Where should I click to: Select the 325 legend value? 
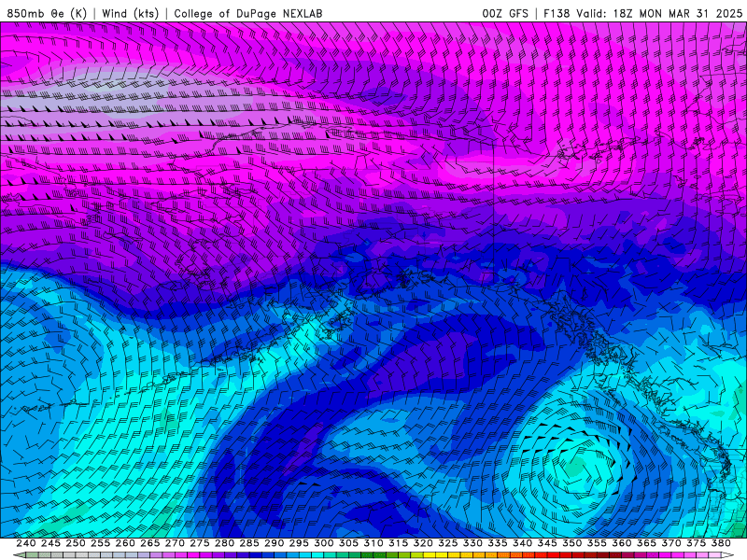coord(448,543)
